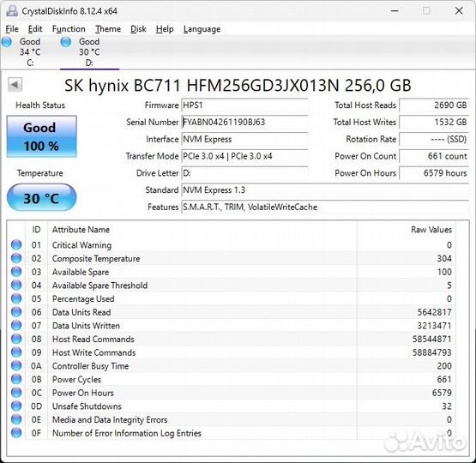The width and height of the screenshot is (476, 463).
Task: Click the status orb for Critical Warning
Action: [16, 244]
